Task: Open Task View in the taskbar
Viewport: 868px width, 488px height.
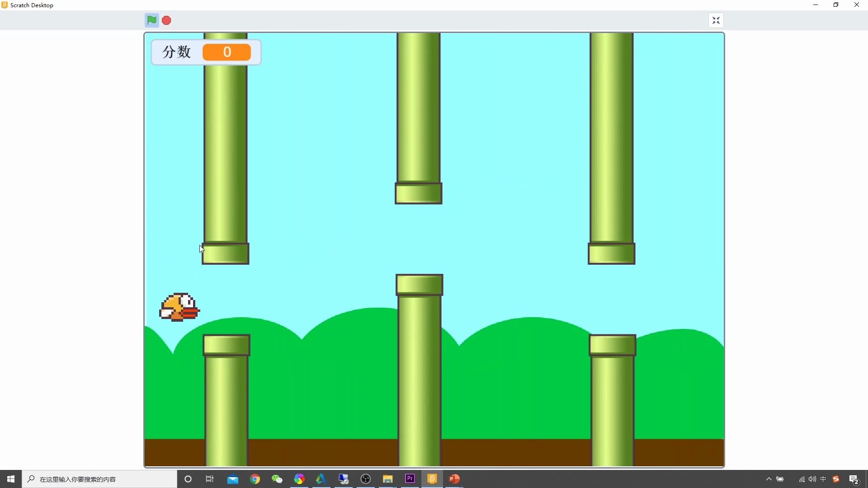Action: point(210,479)
